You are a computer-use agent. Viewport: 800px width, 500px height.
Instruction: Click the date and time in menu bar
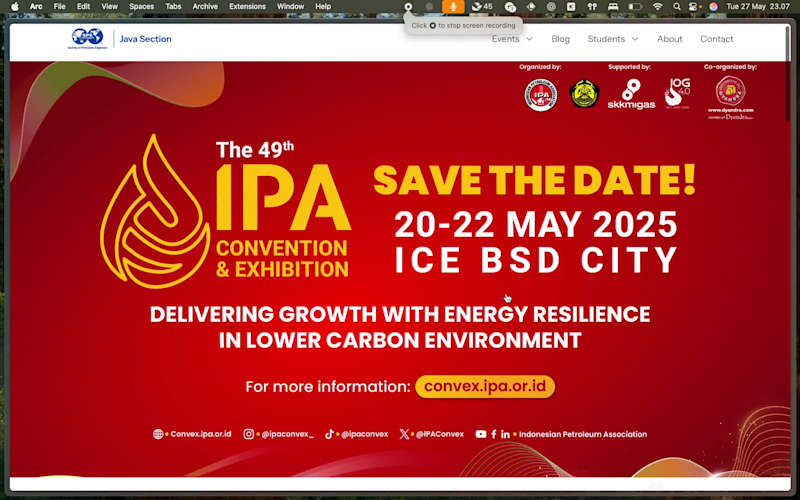(x=758, y=7)
